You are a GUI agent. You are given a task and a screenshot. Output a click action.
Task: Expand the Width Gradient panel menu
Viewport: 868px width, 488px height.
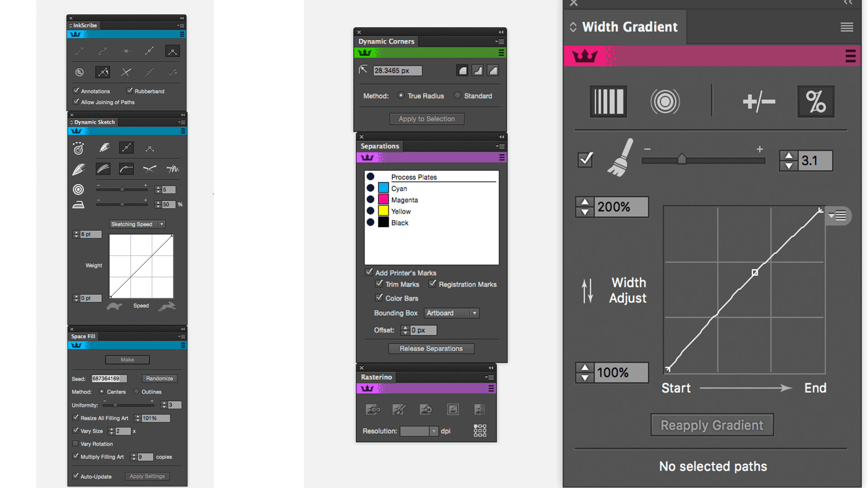pyautogui.click(x=847, y=27)
